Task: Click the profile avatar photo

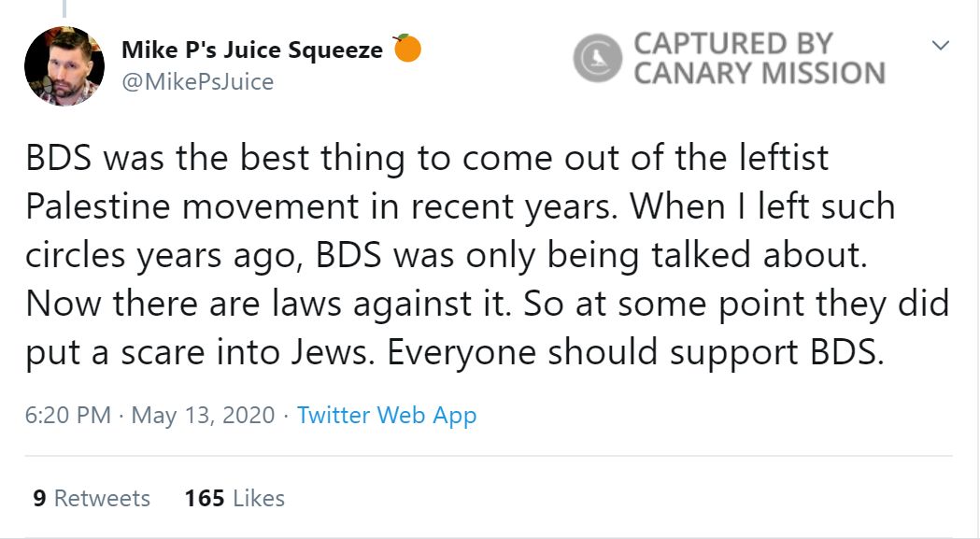Action: 64,65
